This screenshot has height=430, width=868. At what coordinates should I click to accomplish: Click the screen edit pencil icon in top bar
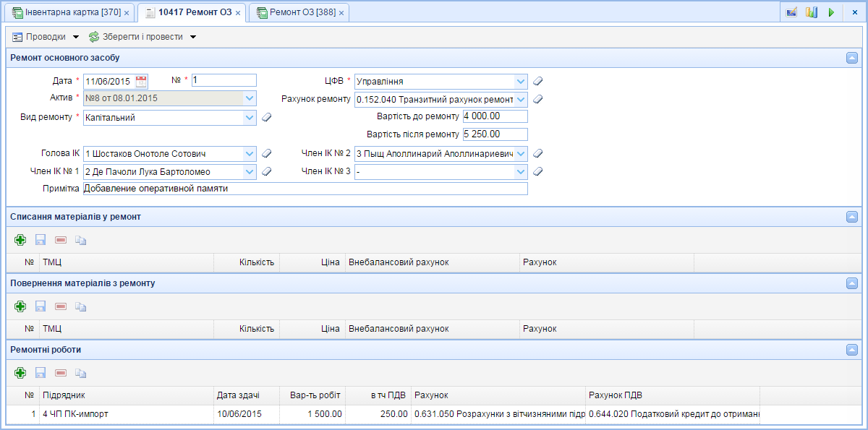tap(791, 12)
